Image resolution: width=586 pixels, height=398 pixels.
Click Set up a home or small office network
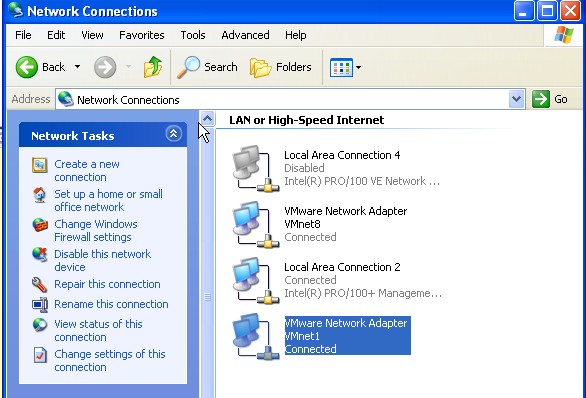108,200
